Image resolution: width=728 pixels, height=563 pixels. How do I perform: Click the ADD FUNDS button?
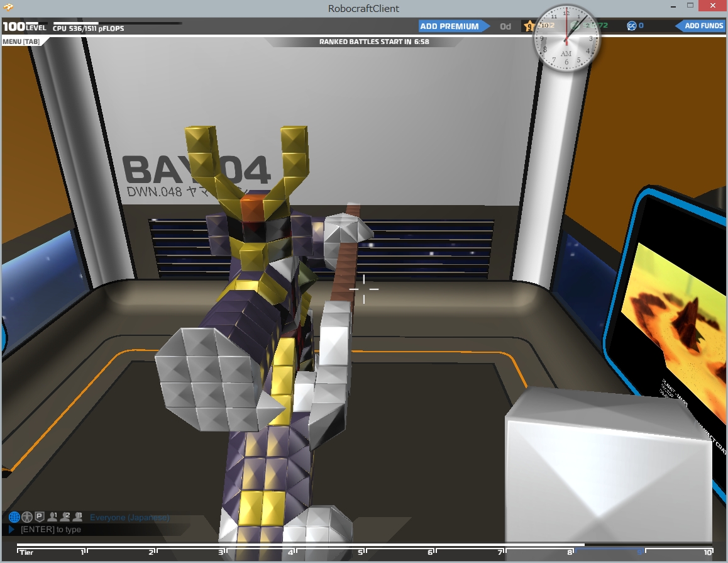700,26
